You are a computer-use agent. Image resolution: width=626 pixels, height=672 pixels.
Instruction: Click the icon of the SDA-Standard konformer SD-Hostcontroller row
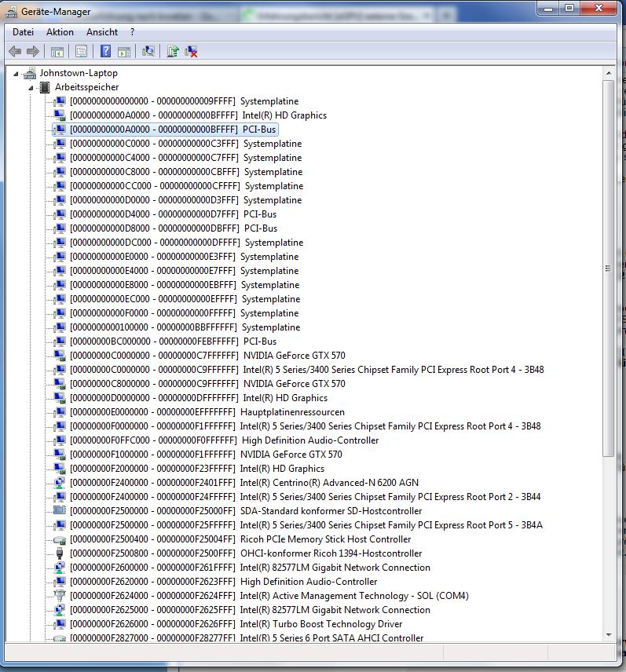click(x=60, y=511)
